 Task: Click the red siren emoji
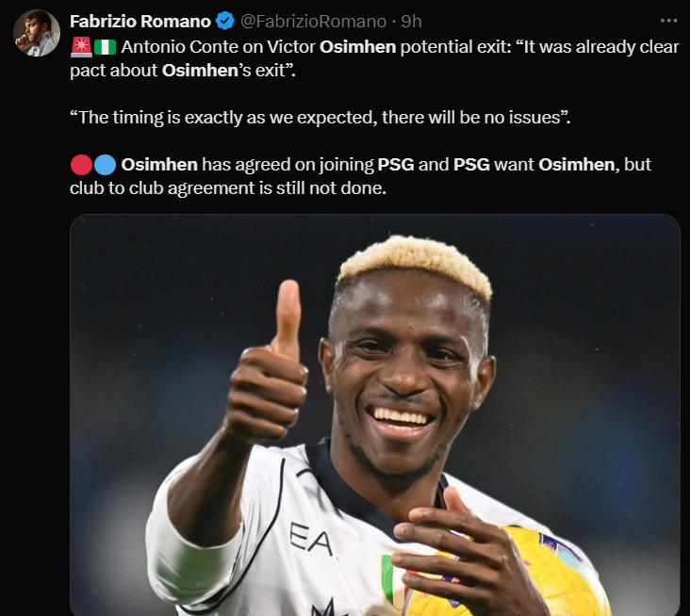coord(81,47)
